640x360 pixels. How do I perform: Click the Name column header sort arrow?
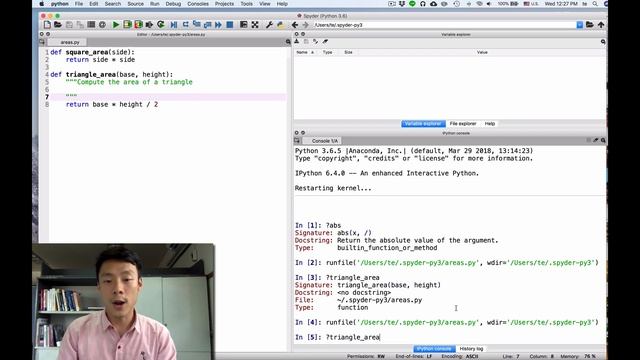click(313, 52)
